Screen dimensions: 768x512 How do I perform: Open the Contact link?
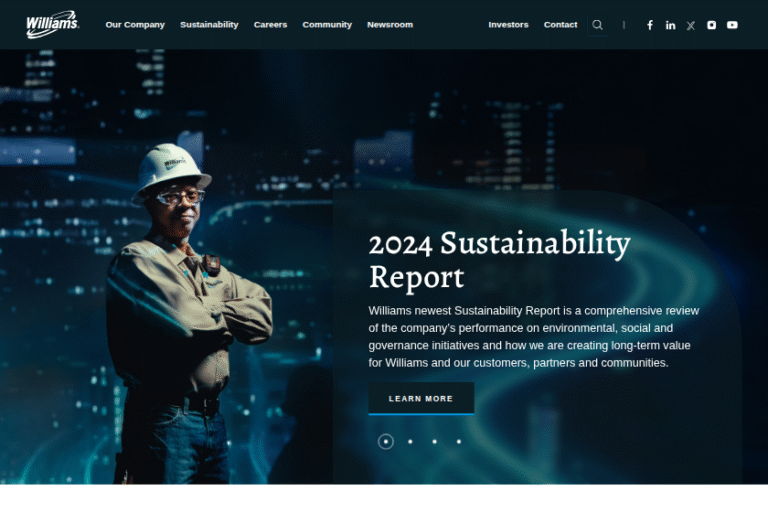point(560,24)
